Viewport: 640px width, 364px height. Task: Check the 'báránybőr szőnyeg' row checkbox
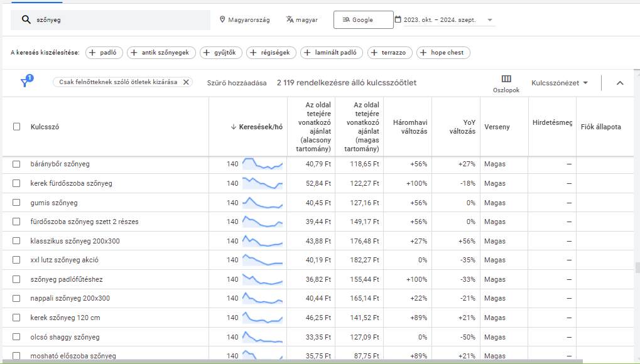click(x=17, y=164)
